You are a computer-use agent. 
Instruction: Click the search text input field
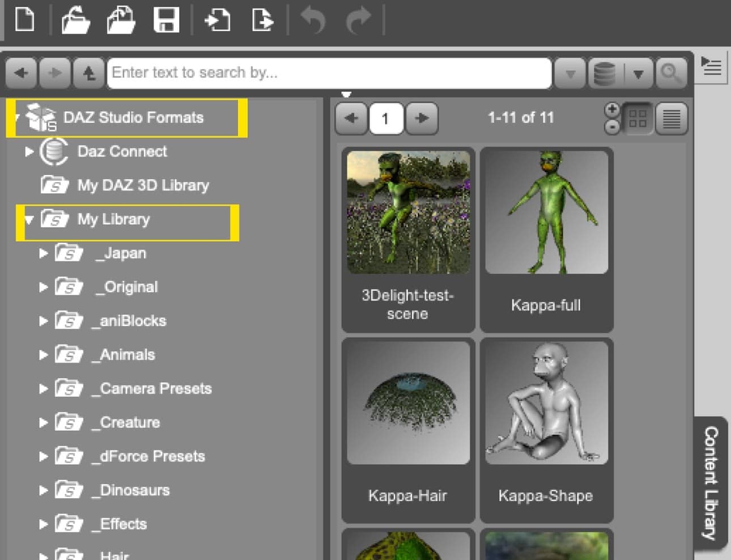click(329, 73)
